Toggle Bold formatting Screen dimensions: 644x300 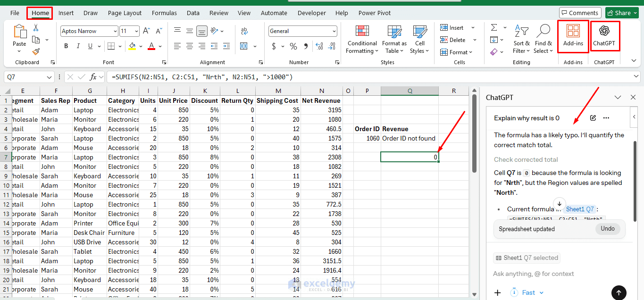click(66, 46)
